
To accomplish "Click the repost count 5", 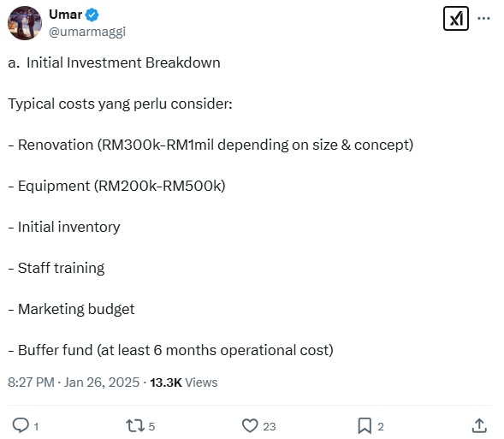I will [x=151, y=426].
